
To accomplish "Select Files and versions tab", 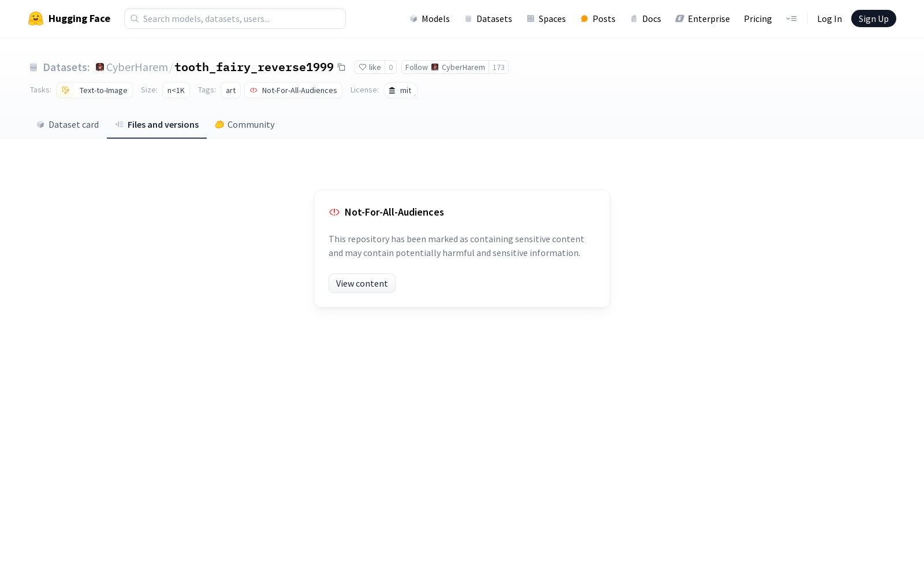I will 157,124.
